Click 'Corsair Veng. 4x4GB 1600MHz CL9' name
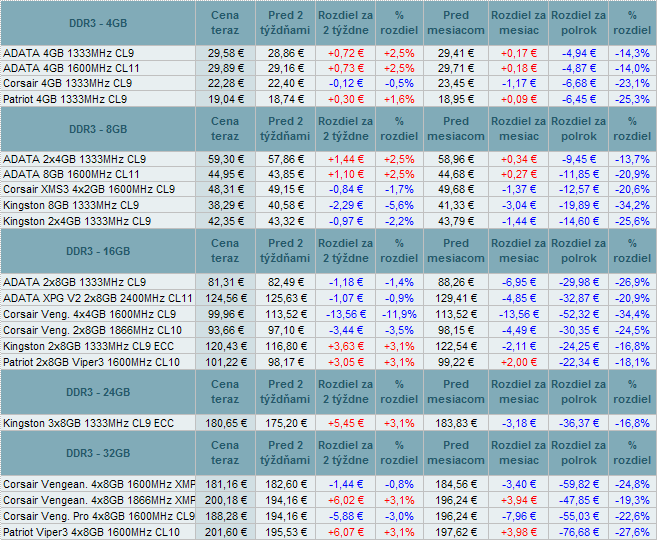 point(89,314)
